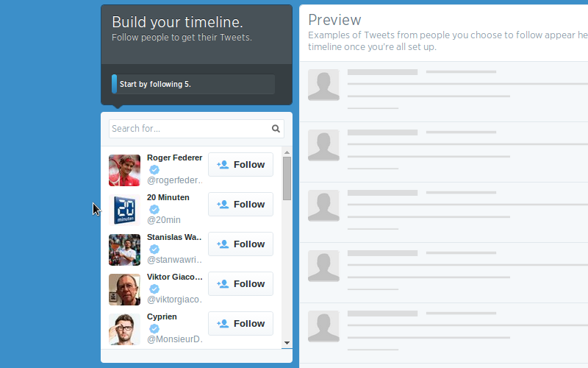The height and width of the screenshot is (368, 588).
Task: Click Stanislas Wawrinka's verified badge
Action: click(x=154, y=250)
